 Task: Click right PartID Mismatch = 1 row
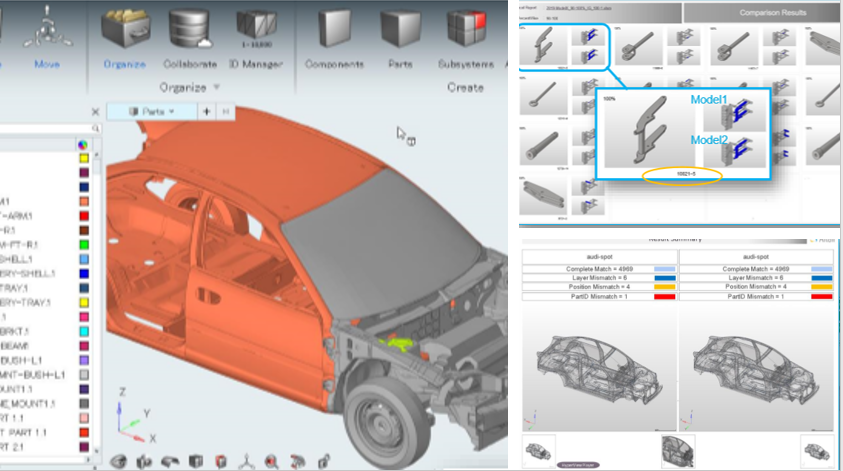[756, 296]
